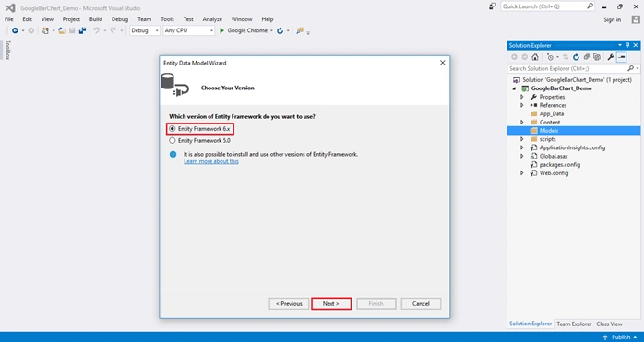The height and width of the screenshot is (342, 644).
Task: Expand the scripts folder node
Action: click(x=522, y=139)
